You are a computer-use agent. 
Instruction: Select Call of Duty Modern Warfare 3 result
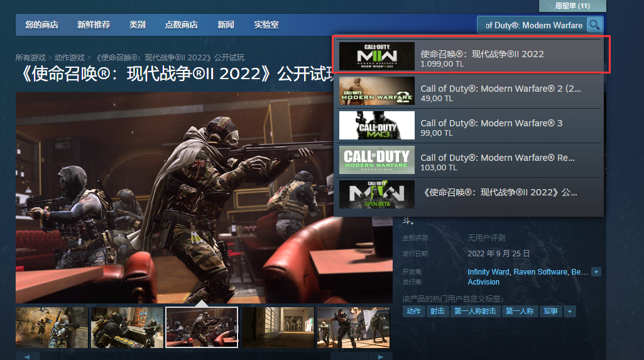click(x=469, y=126)
